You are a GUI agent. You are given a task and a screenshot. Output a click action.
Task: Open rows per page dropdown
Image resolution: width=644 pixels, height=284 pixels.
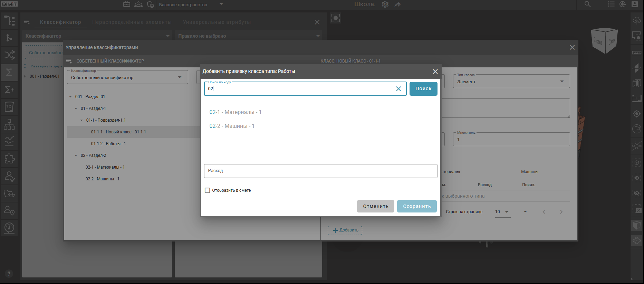click(502, 212)
